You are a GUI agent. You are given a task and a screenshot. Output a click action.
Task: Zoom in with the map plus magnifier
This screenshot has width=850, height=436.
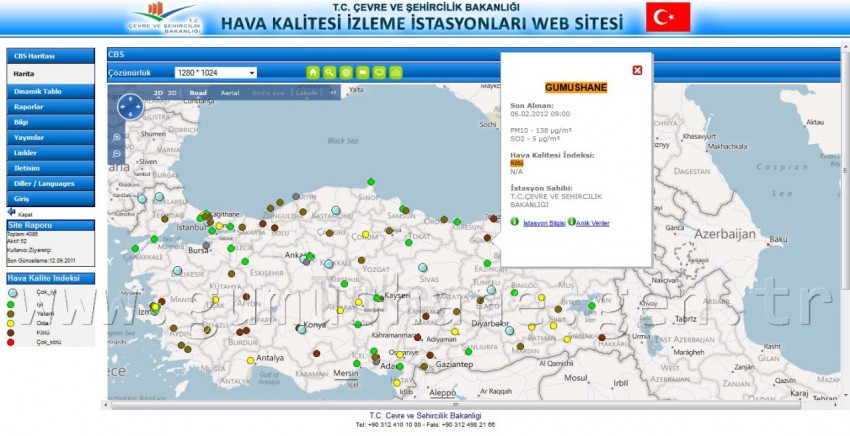117,138
